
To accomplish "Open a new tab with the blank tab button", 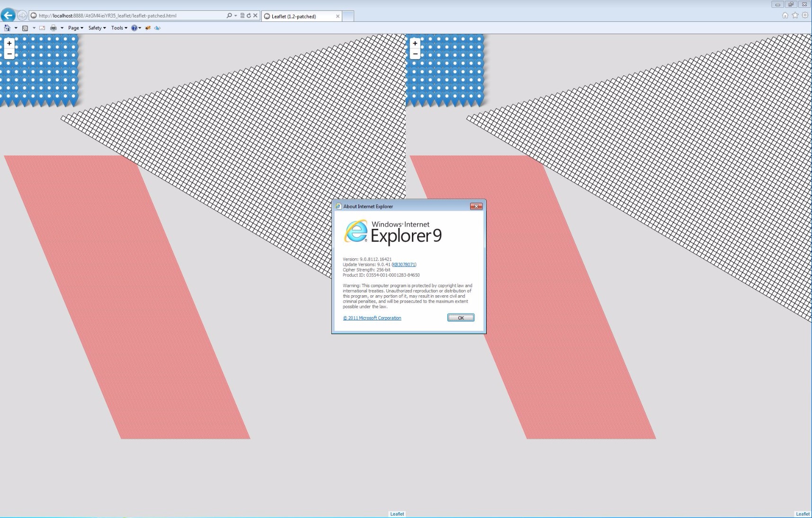I will [348, 16].
